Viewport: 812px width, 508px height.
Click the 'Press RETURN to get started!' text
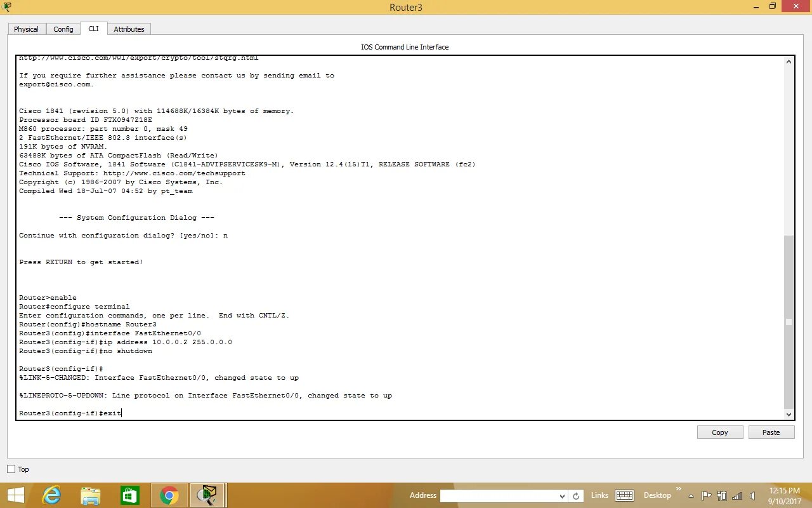click(x=81, y=262)
